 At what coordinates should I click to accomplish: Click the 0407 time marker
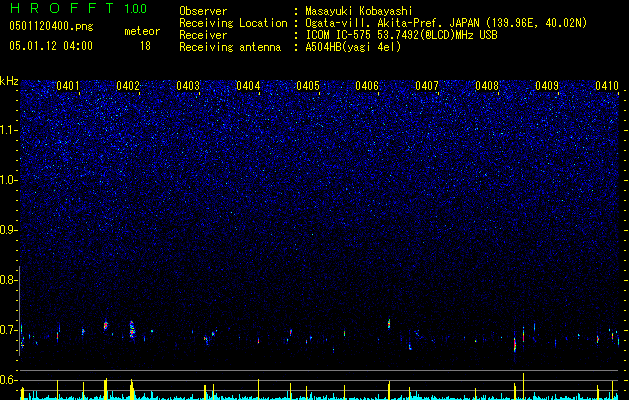427,85
